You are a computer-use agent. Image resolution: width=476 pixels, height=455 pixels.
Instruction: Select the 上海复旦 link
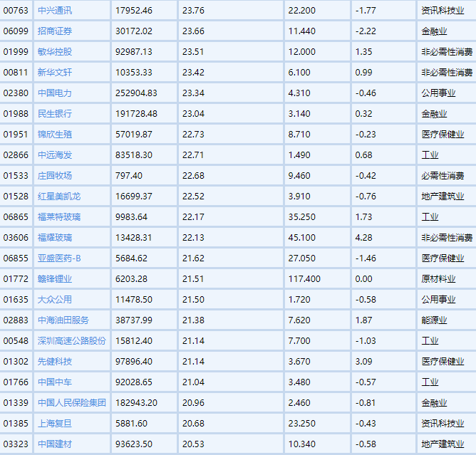pyautogui.click(x=55, y=423)
